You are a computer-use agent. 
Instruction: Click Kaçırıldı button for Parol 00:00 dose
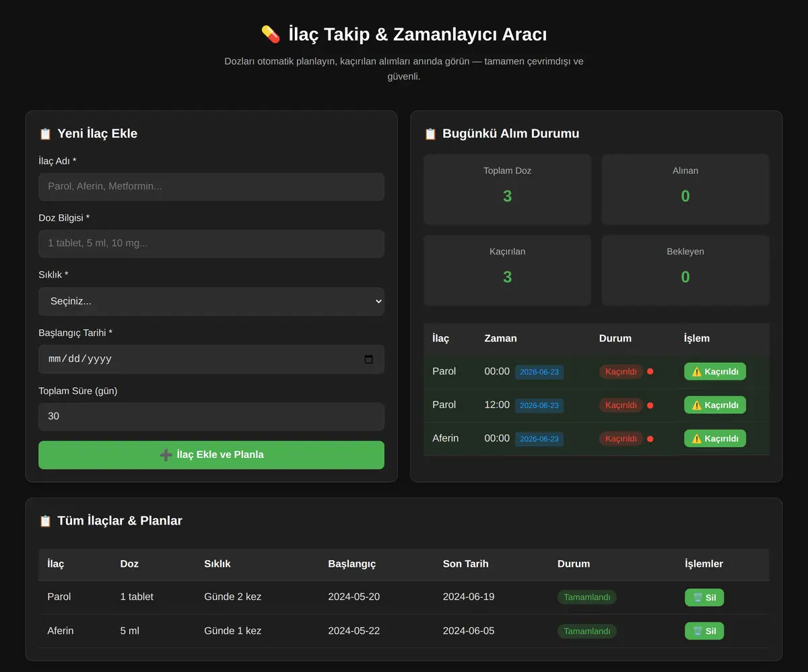click(x=715, y=372)
